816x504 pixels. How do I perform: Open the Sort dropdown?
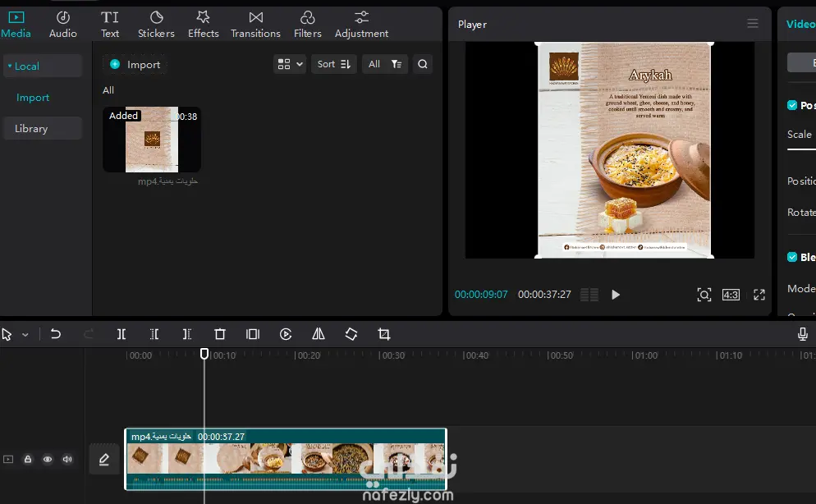333,64
